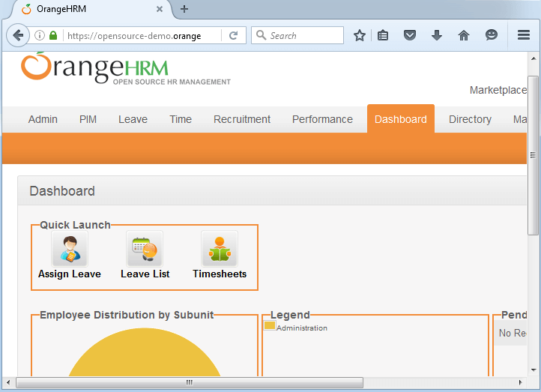Click horizontal scrollbar right arrow

pos(521,382)
